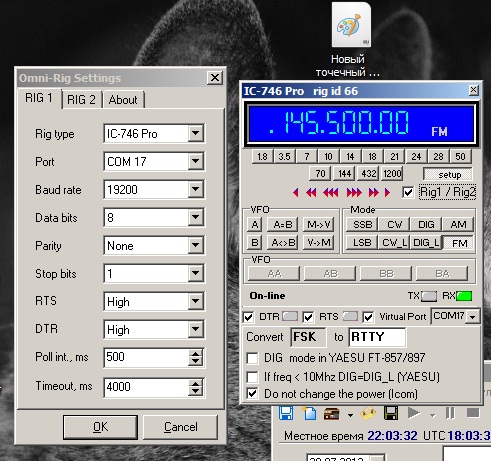The height and width of the screenshot is (461, 491).
Task: Open the Data bits dropdown
Action: (x=196, y=217)
